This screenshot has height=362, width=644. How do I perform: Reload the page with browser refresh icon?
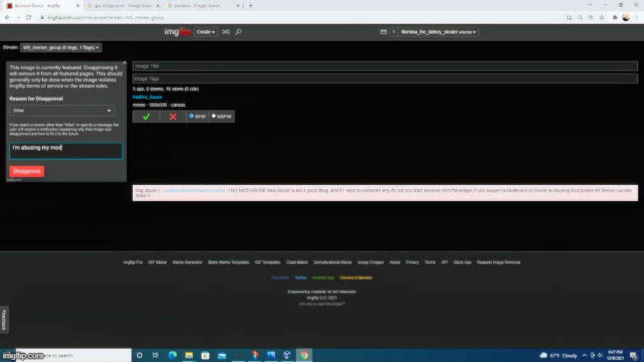(x=28, y=17)
